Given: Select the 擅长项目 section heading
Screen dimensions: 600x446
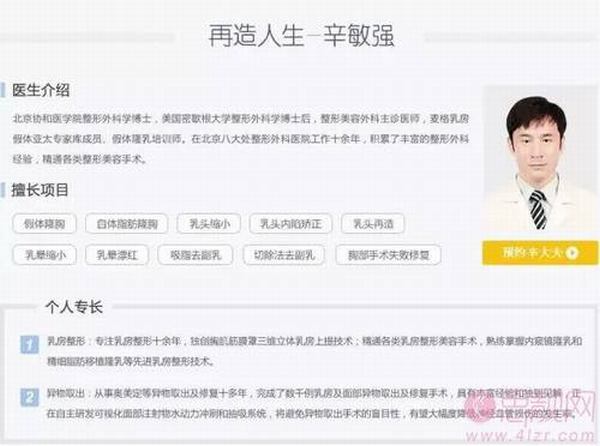Looking at the screenshot, I should point(40,190).
